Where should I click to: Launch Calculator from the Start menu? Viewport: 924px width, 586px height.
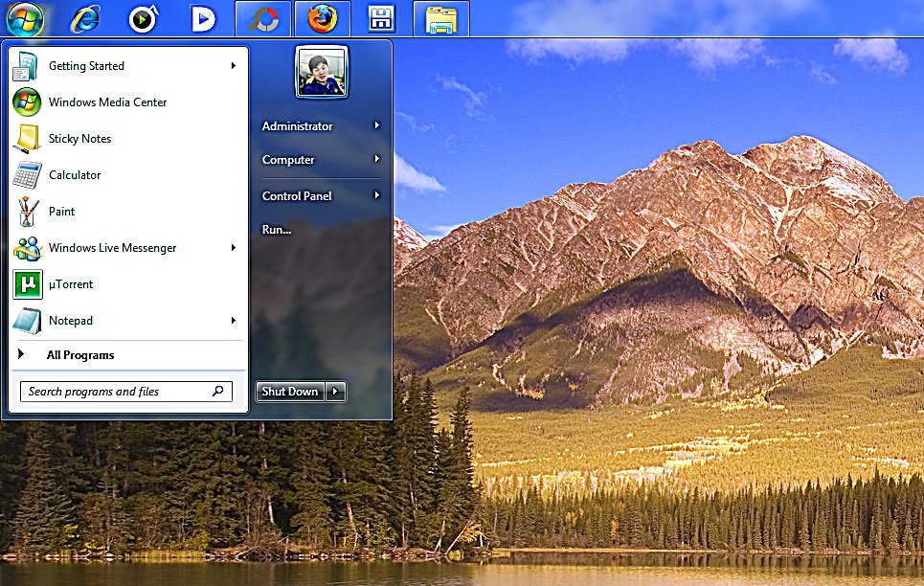tap(74, 175)
